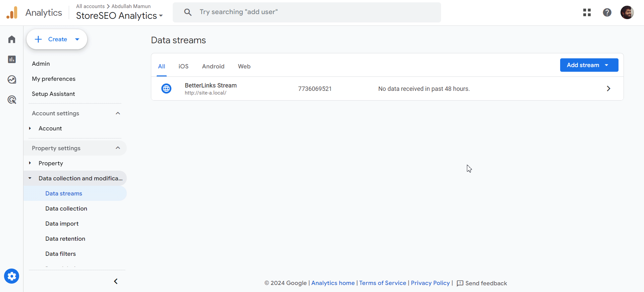Open the Help question mark icon
This screenshot has height=292, width=644.
coord(607,12)
